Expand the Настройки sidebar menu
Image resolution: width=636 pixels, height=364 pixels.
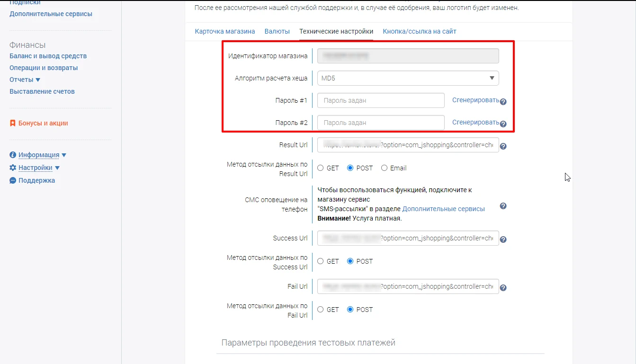(39, 168)
